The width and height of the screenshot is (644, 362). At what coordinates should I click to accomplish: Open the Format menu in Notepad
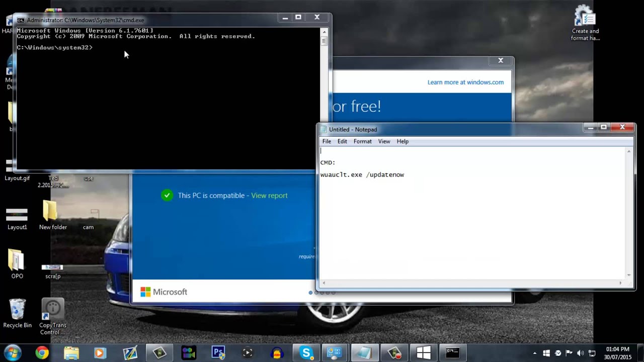(363, 141)
